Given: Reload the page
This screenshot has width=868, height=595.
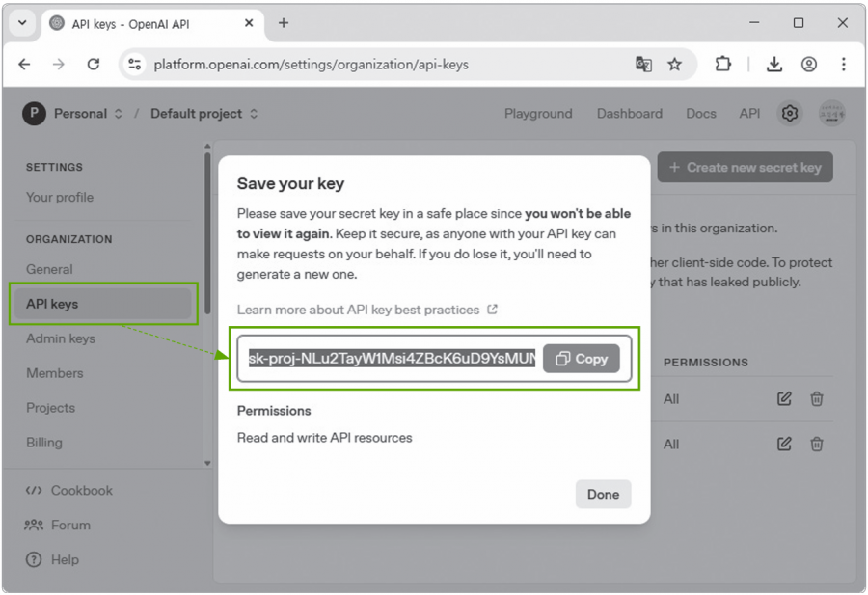Looking at the screenshot, I should click(94, 65).
